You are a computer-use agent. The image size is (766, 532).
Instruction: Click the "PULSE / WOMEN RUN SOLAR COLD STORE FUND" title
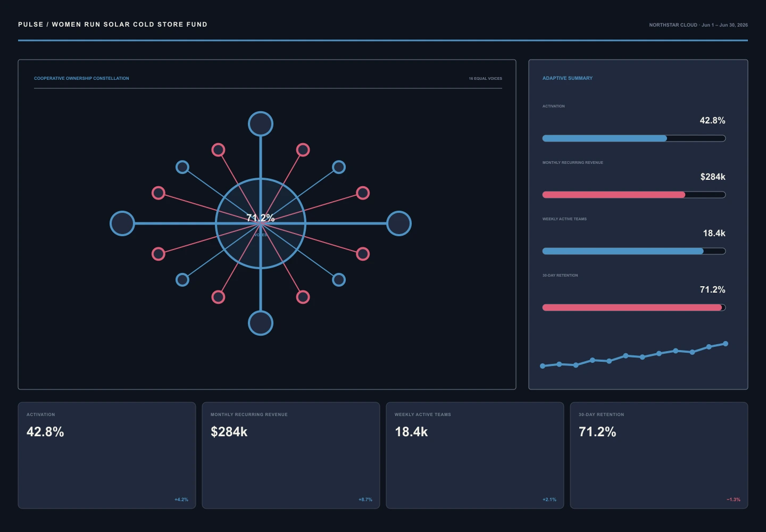[x=113, y=24]
